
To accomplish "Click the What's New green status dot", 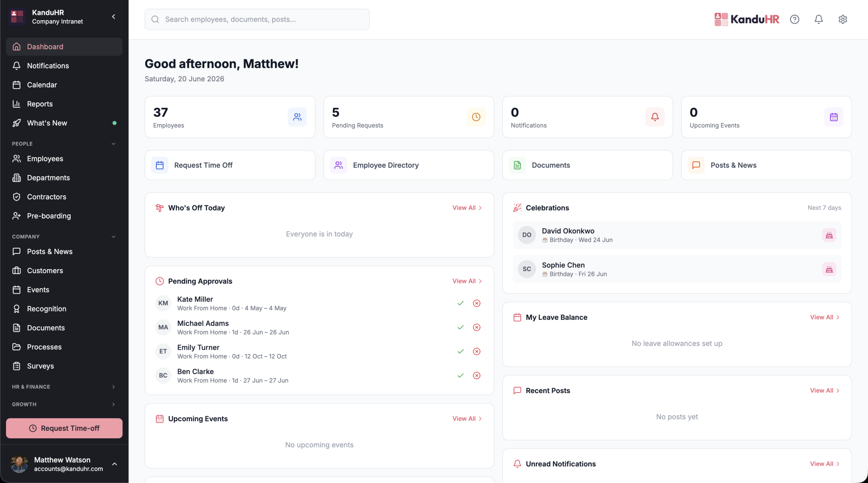I will [115, 123].
